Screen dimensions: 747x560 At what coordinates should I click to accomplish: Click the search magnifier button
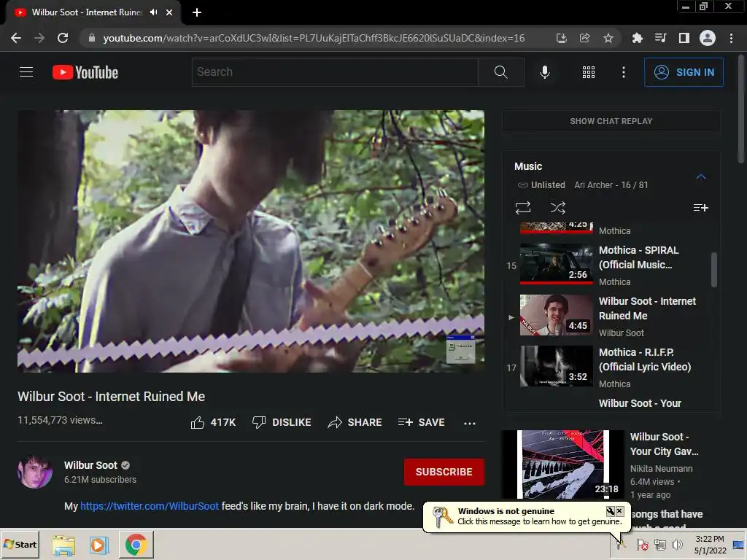500,72
